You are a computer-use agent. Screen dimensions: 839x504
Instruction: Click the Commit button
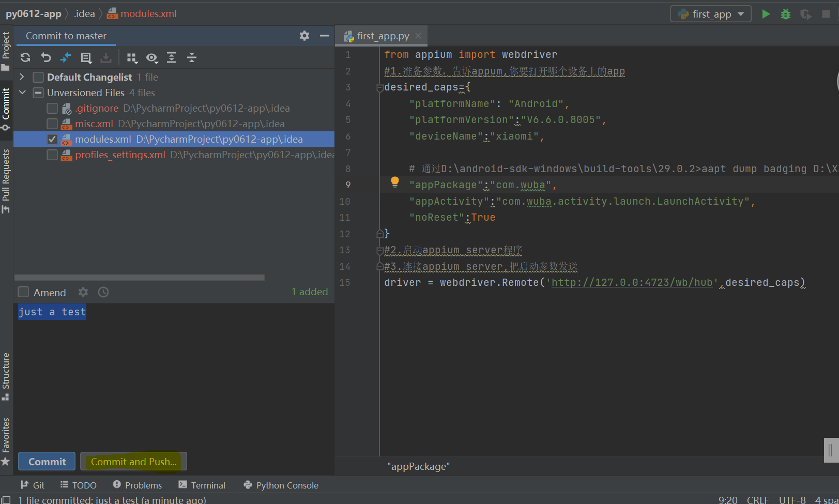[47, 462]
